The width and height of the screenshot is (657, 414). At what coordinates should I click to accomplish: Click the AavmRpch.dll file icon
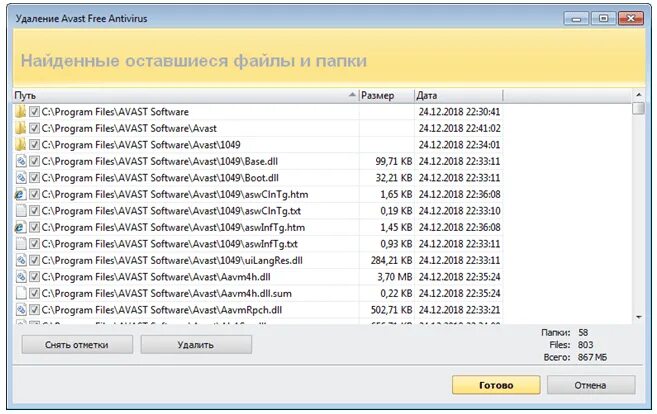[21, 310]
